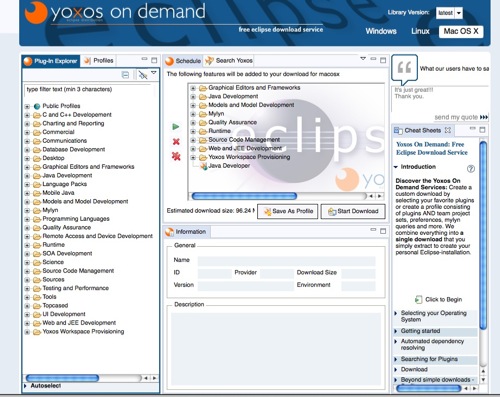Click the type filter text field
This screenshot has width=500, height=397.
click(89, 89)
